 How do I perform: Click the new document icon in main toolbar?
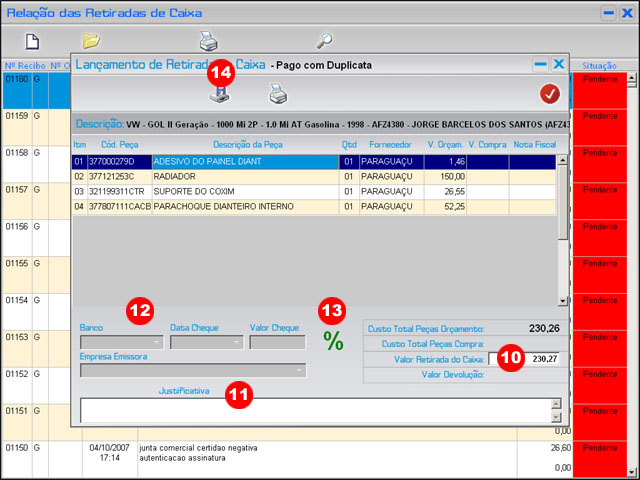point(32,41)
